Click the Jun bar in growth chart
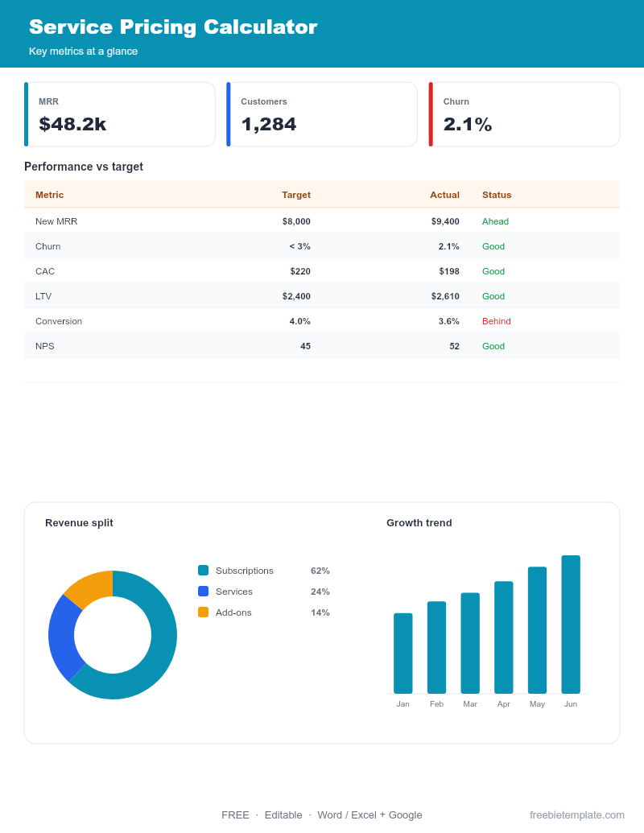Viewport: 644px width, 833px height. coord(571,625)
